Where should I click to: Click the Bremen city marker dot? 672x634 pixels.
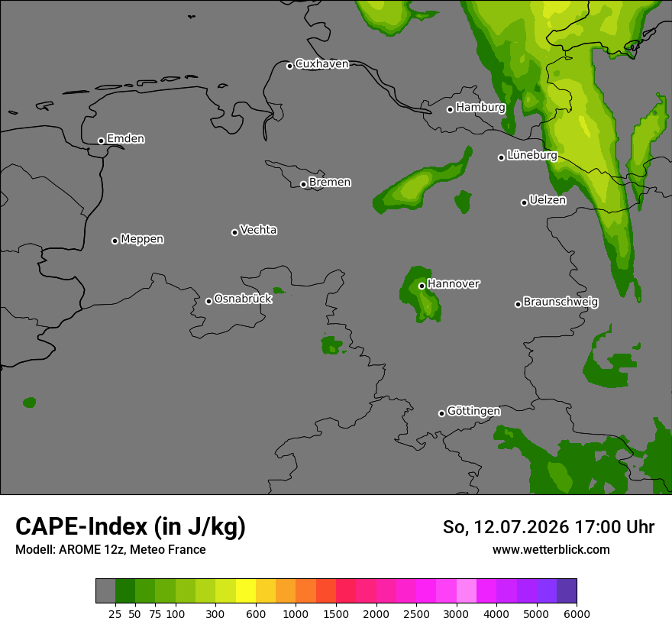pos(303,184)
